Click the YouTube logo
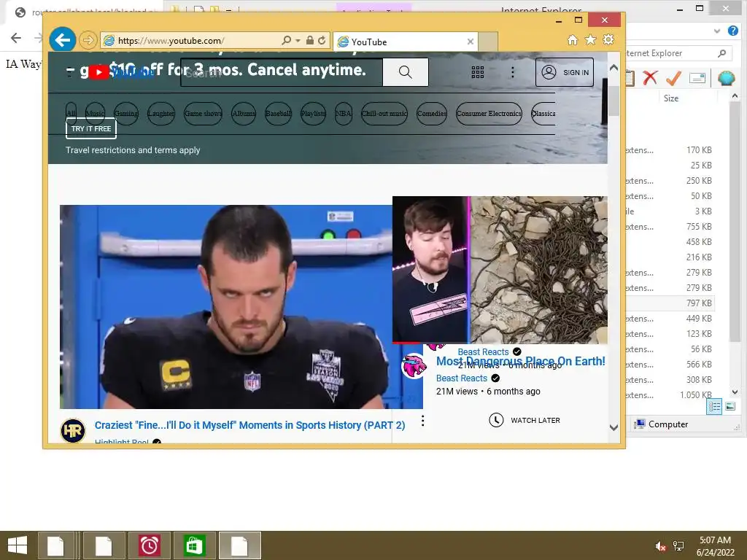Image resolution: width=747 pixels, height=560 pixels. [x=122, y=72]
